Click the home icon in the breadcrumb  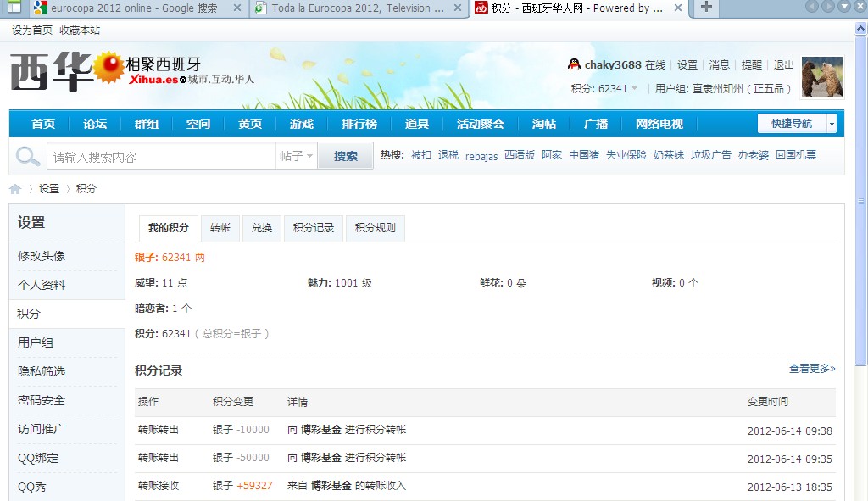[x=14, y=188]
